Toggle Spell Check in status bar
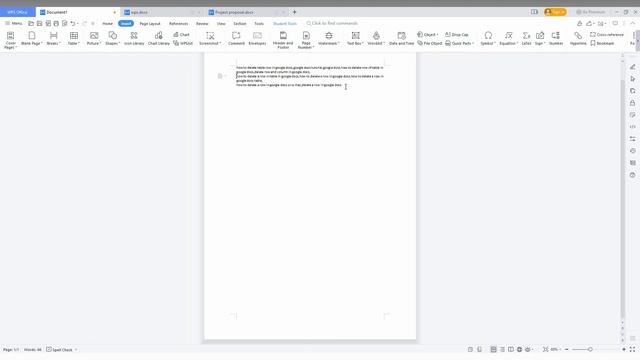The image size is (640, 360). coord(60,350)
